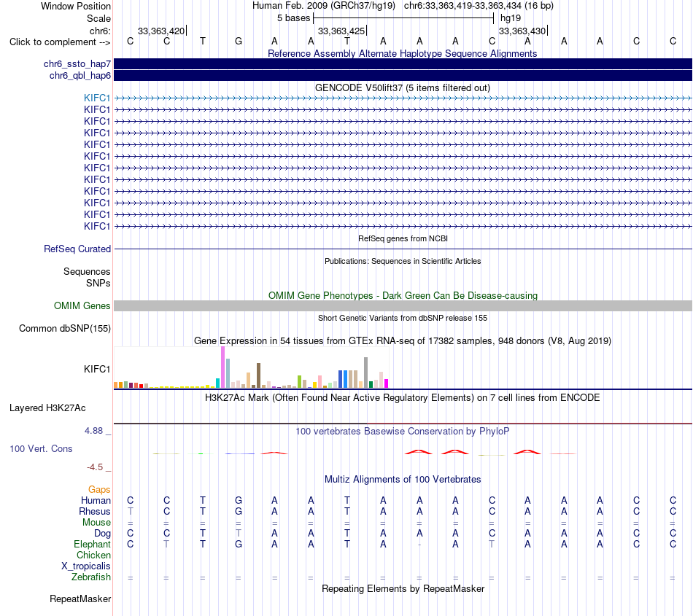Click the light-blue KIFC1 intron arrow line
The image size is (693, 616).
[403, 98]
